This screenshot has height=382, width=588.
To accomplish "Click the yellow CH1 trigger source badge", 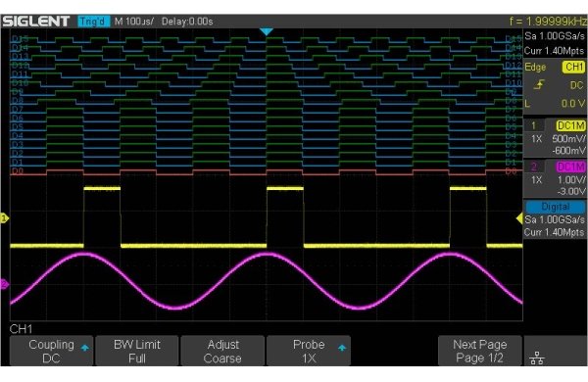I will coord(573,68).
